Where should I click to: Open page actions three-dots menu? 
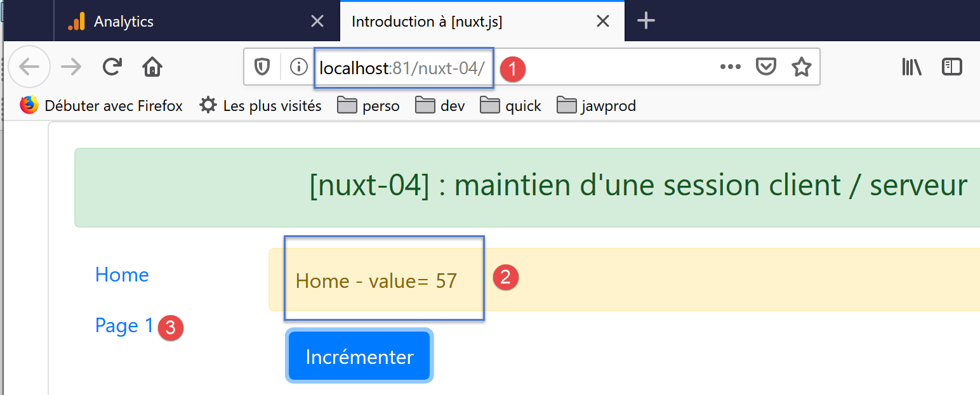pyautogui.click(x=731, y=67)
